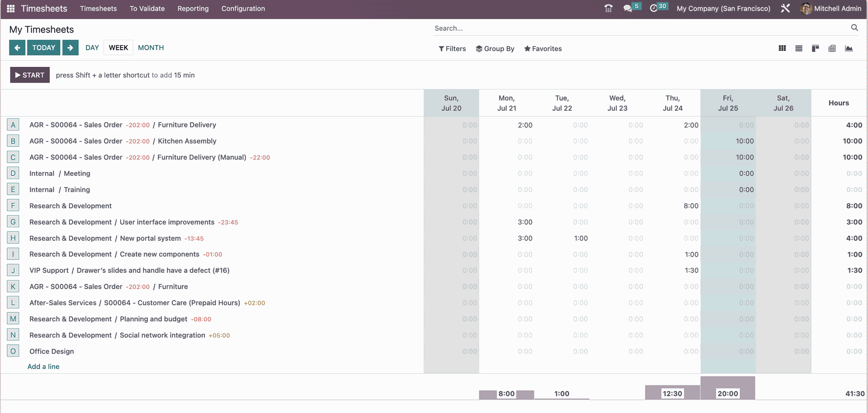Click the Mon, Jul 21 column header
This screenshot has height=413, width=868.
(507, 103)
